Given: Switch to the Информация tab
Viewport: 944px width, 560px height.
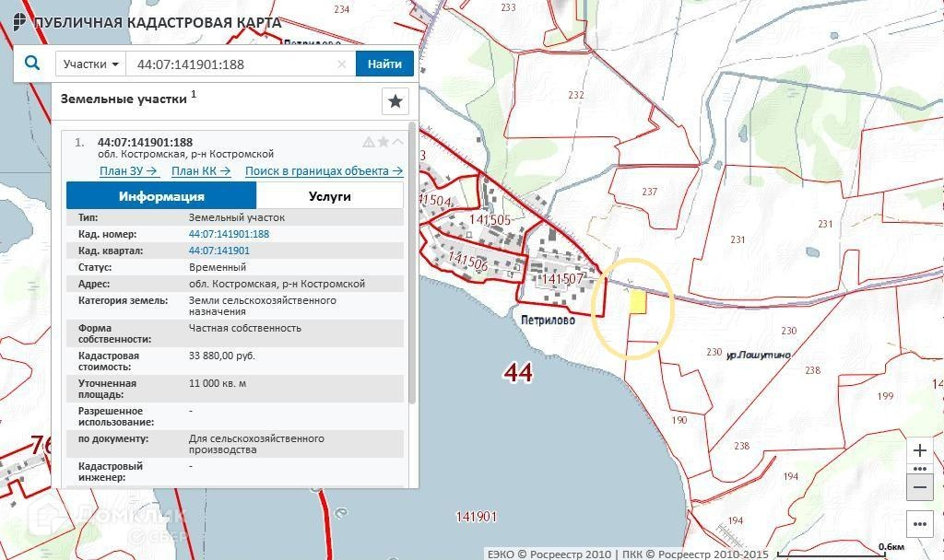Looking at the screenshot, I should pyautogui.click(x=161, y=196).
